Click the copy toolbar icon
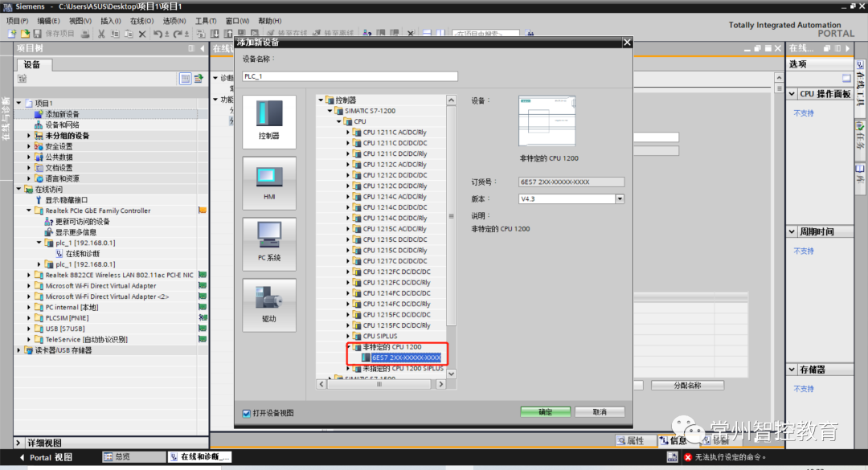Image resolution: width=868 pixels, height=470 pixels. (x=115, y=34)
